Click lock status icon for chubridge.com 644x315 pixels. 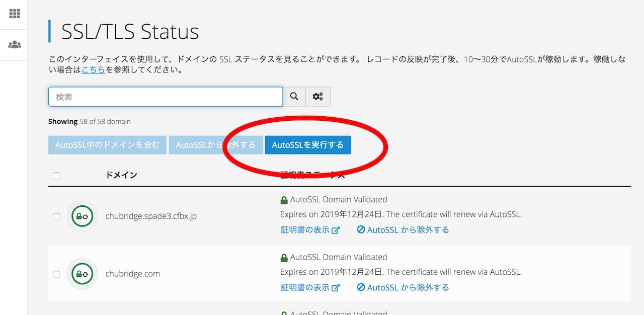(x=82, y=274)
